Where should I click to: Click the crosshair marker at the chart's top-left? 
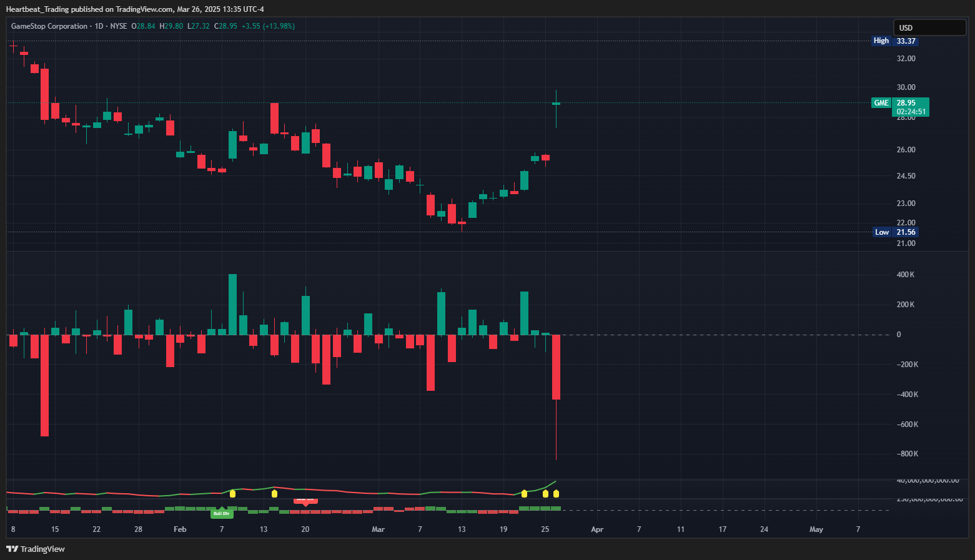click(13, 46)
